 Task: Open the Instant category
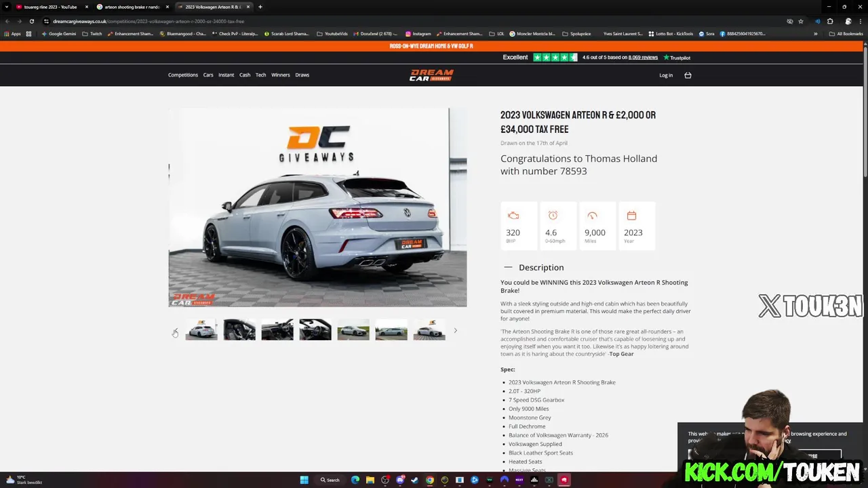226,75
